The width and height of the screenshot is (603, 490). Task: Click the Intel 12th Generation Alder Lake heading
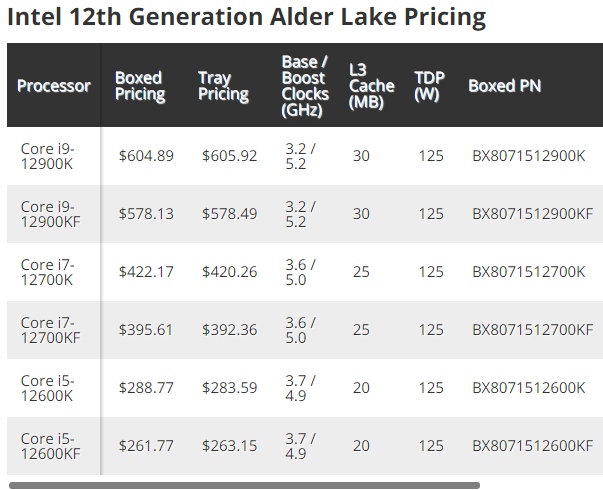coord(247,18)
